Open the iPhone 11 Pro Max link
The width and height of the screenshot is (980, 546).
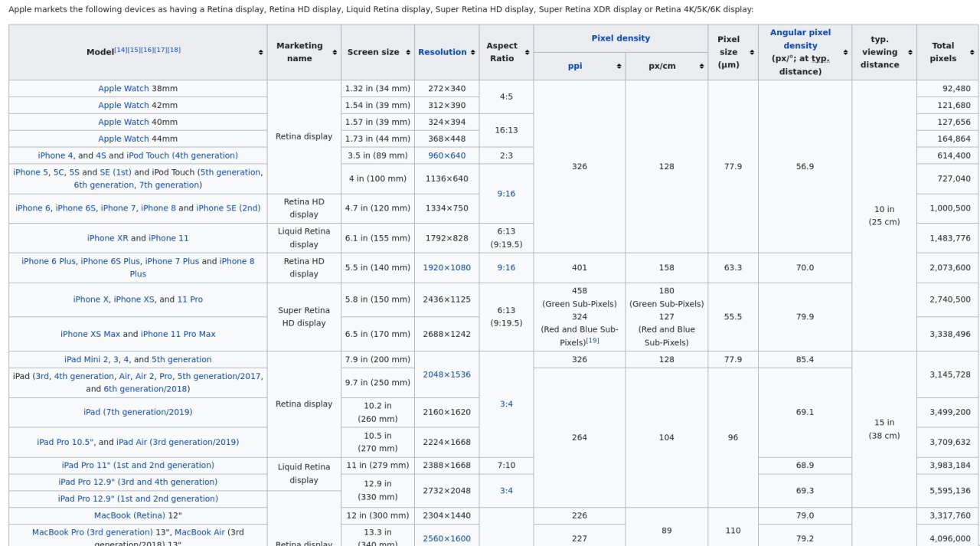(x=178, y=334)
